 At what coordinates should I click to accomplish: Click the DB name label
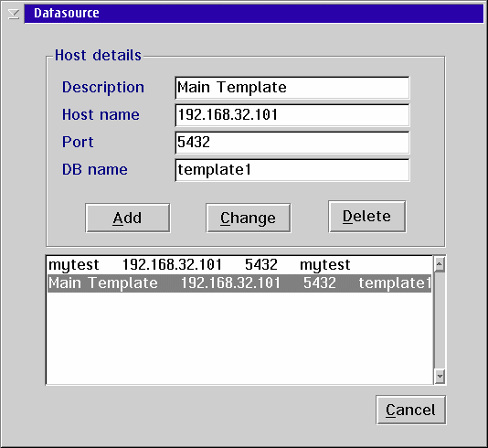click(95, 170)
